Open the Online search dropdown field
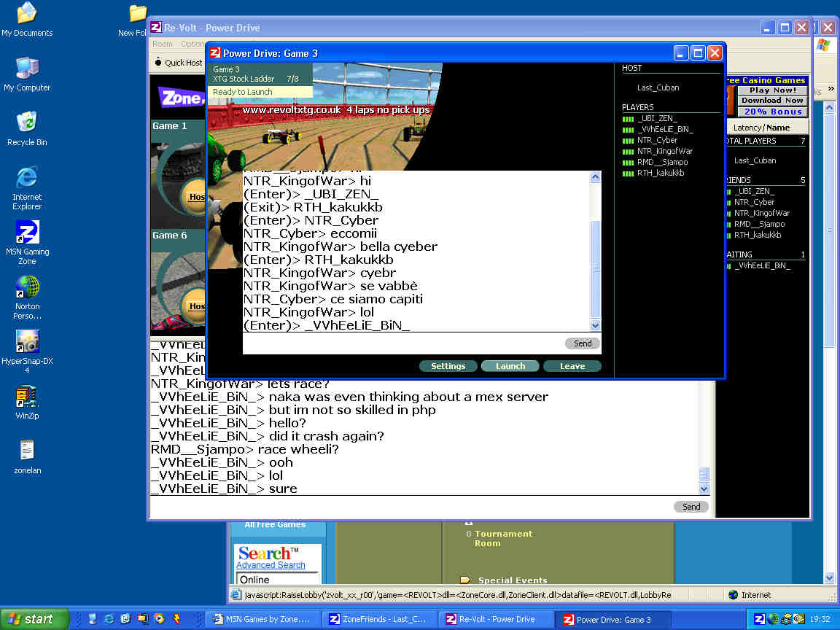The height and width of the screenshot is (630, 840). click(x=278, y=579)
